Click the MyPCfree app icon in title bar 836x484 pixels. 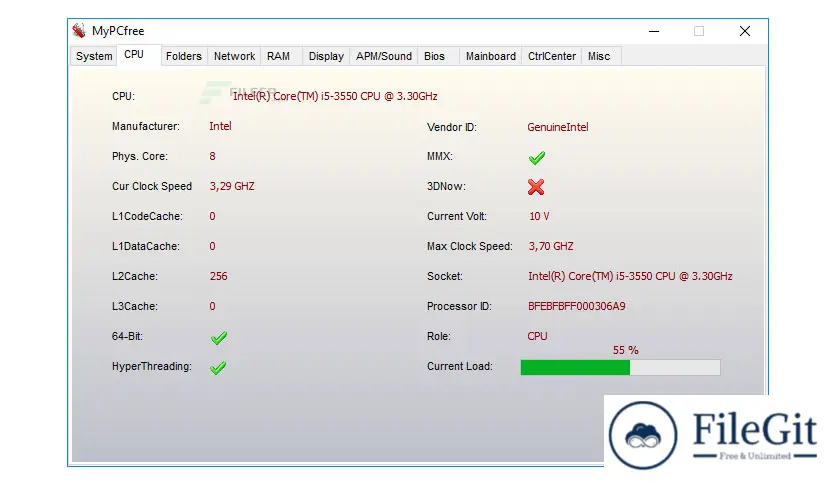(79, 31)
